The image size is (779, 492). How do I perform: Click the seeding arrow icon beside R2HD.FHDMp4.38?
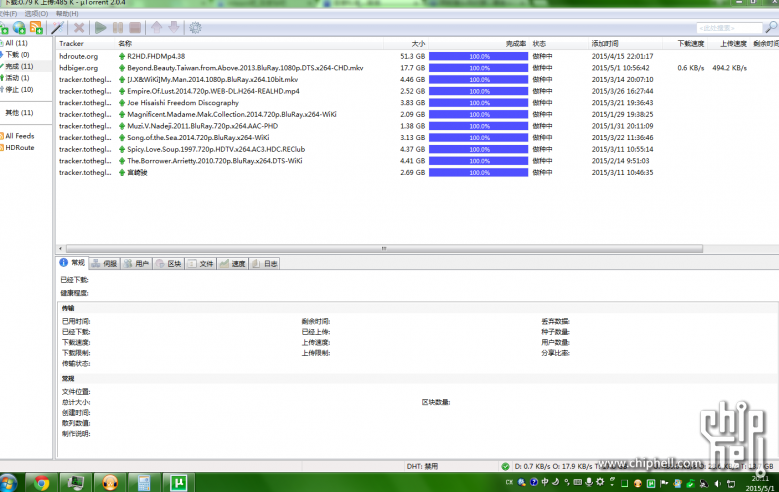(122, 56)
